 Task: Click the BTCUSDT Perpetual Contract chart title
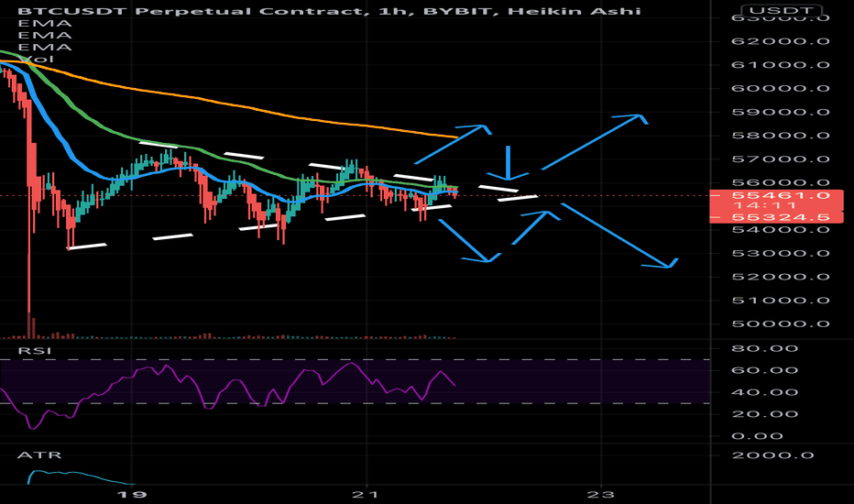coord(329,11)
